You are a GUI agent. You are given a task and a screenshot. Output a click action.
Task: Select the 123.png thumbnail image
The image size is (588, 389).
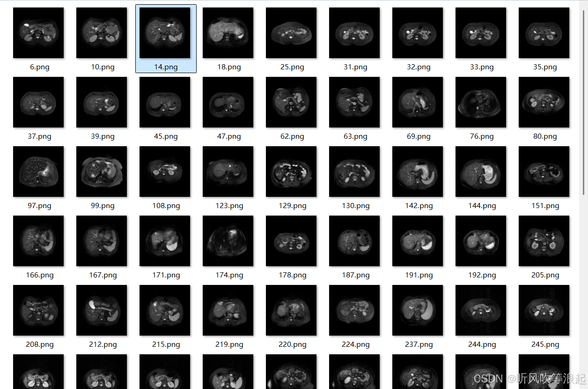pyautogui.click(x=228, y=172)
